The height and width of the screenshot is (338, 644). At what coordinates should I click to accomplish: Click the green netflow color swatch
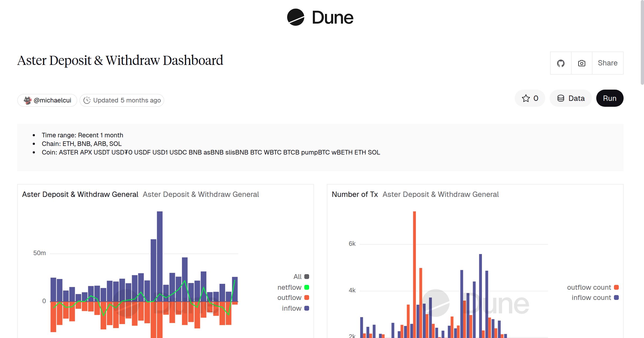coord(306,287)
